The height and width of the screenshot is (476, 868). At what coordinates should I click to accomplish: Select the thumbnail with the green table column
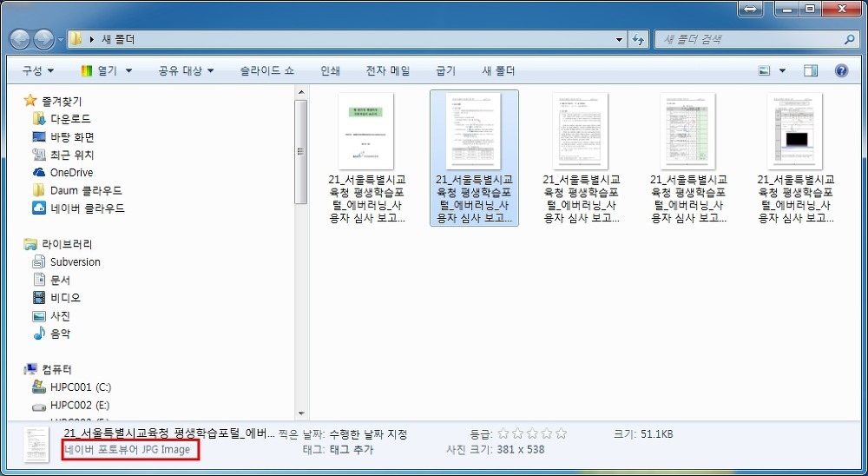[x=688, y=131]
